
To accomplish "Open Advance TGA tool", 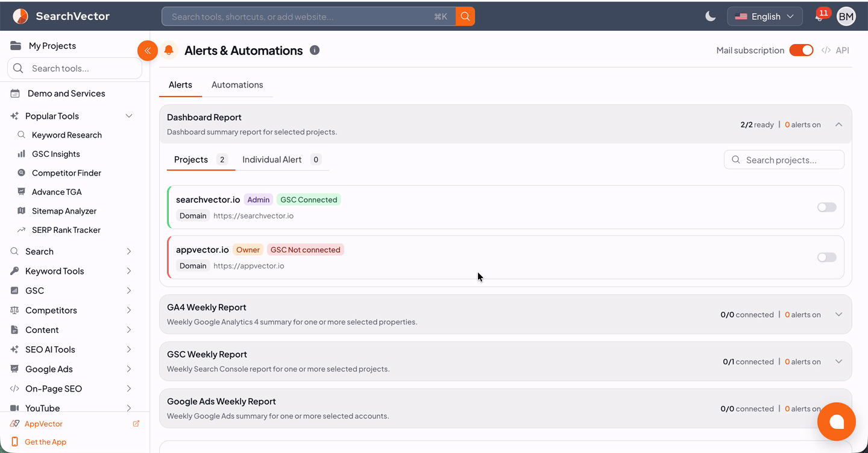I will (x=57, y=192).
